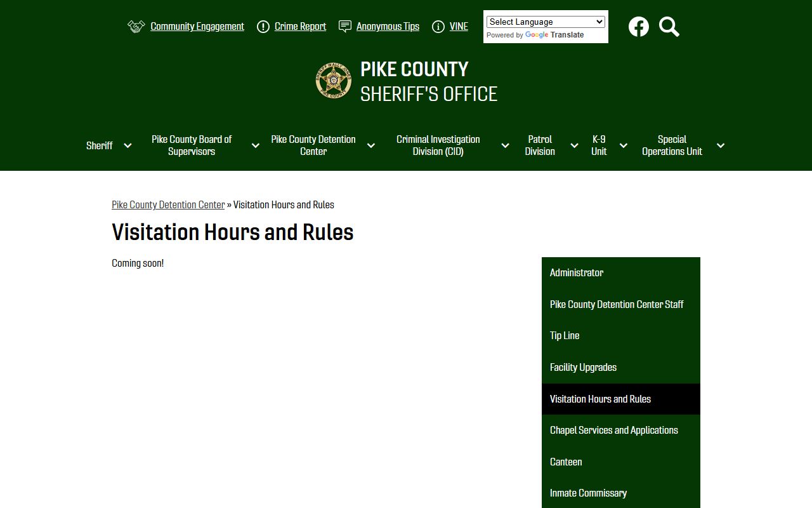This screenshot has height=508, width=812.
Task: Follow the Crime Report link
Action: point(300,27)
